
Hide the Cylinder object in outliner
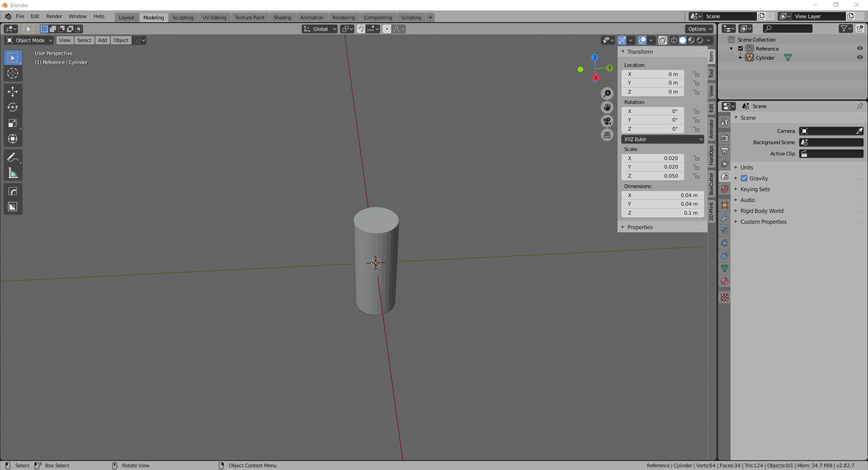point(860,58)
